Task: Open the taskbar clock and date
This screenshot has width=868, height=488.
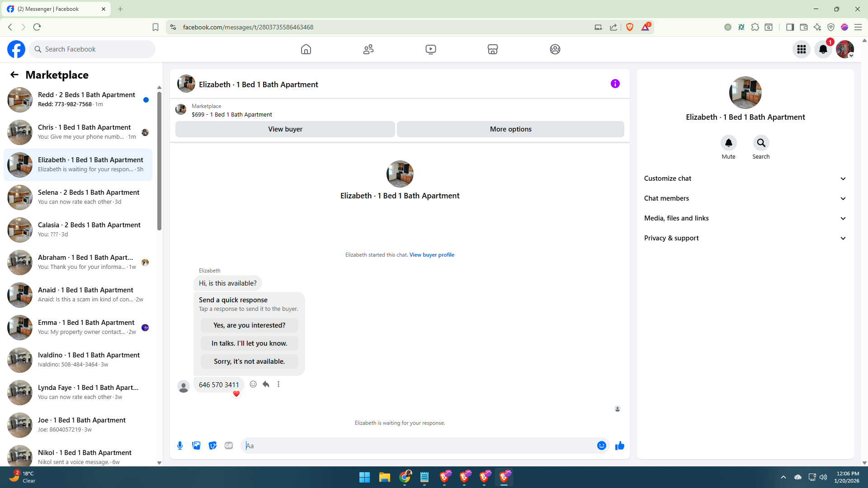Action: (x=848, y=477)
